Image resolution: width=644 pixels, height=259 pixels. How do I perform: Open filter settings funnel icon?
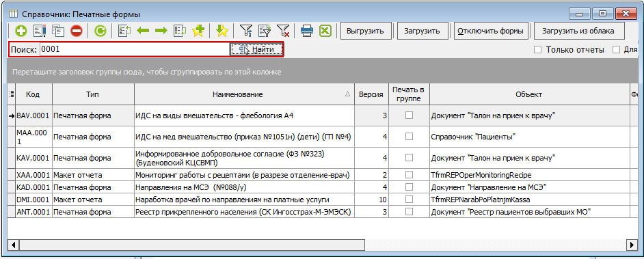pos(245,31)
